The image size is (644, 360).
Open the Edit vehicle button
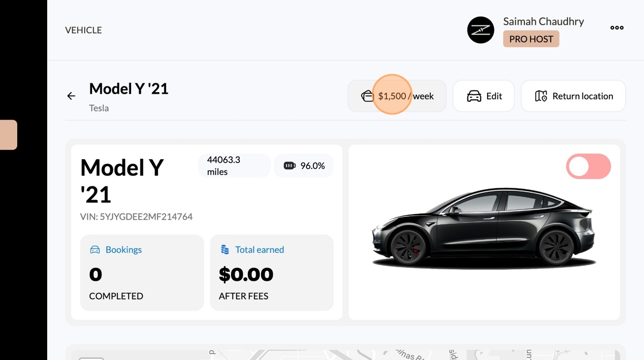coord(483,96)
